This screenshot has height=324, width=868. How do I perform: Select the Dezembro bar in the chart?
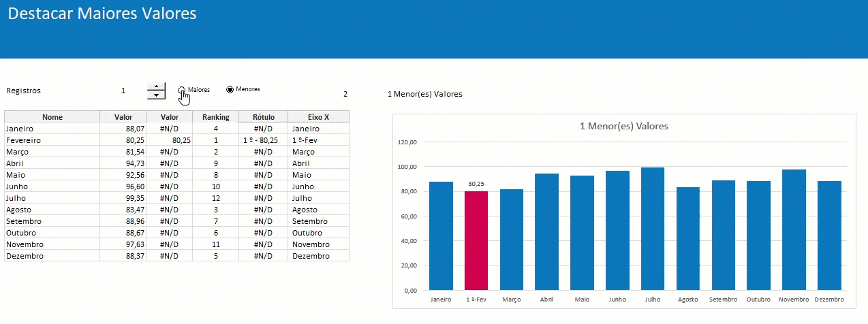[829, 236]
